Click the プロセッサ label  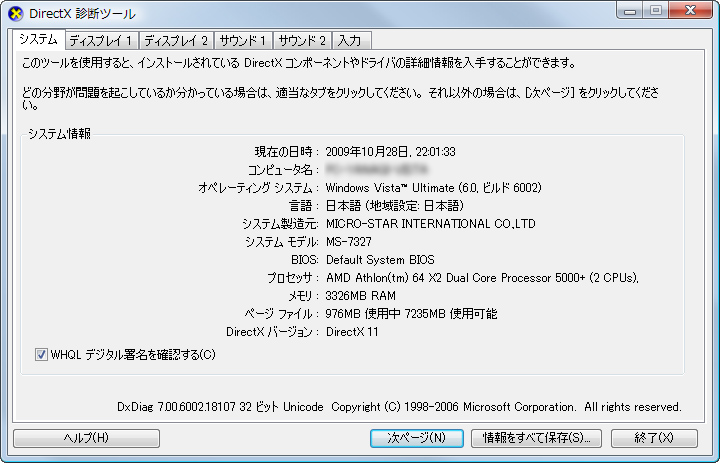point(293,278)
